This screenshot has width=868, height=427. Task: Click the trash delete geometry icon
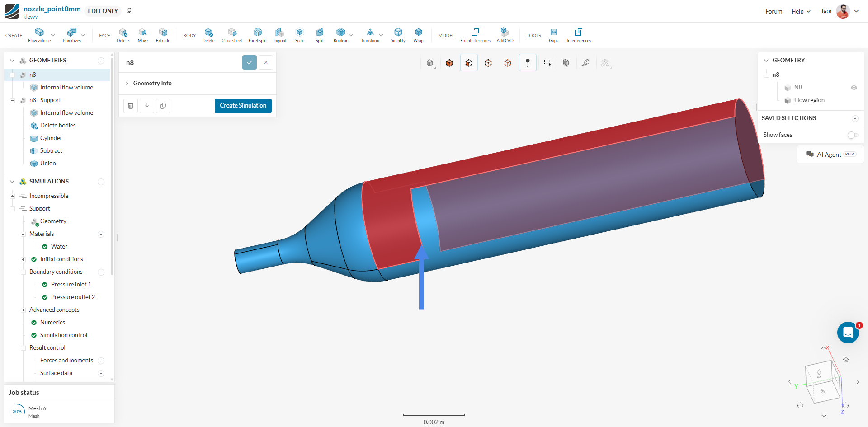[x=131, y=106]
